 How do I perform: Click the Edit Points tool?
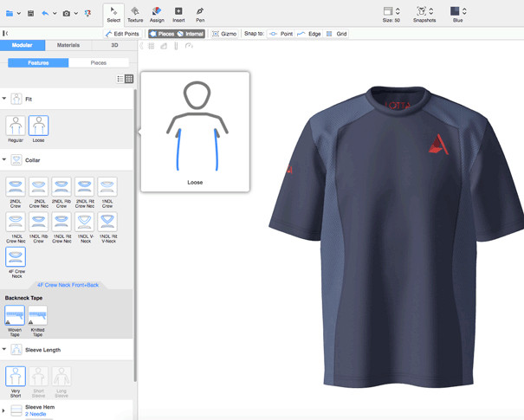[x=121, y=34]
